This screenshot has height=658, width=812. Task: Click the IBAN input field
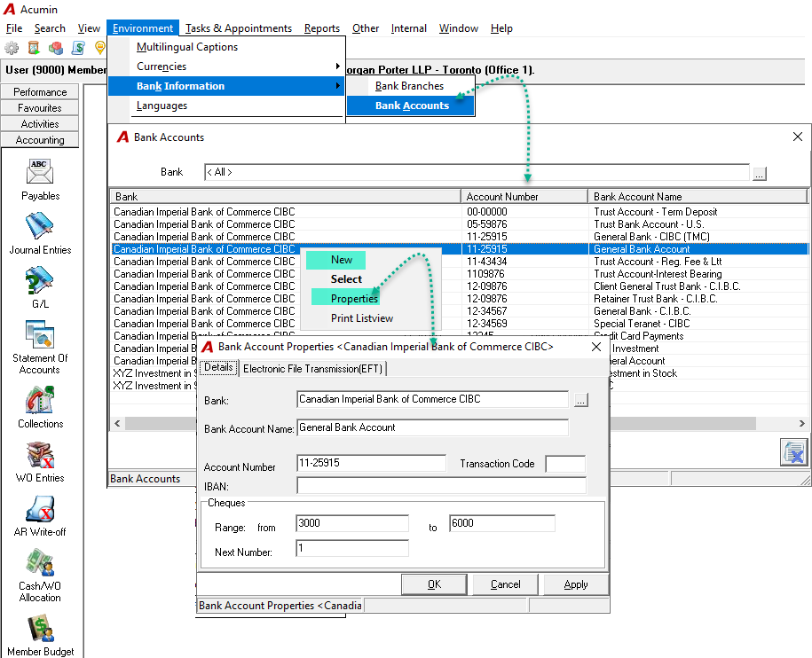pyautogui.click(x=441, y=486)
